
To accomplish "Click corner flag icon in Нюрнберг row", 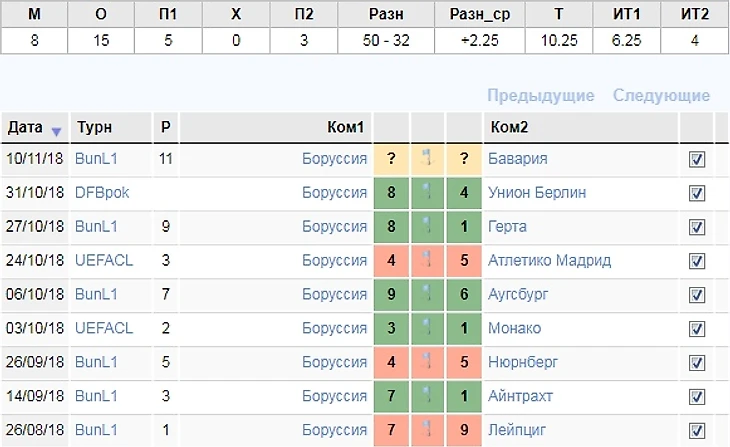I will point(426,362).
